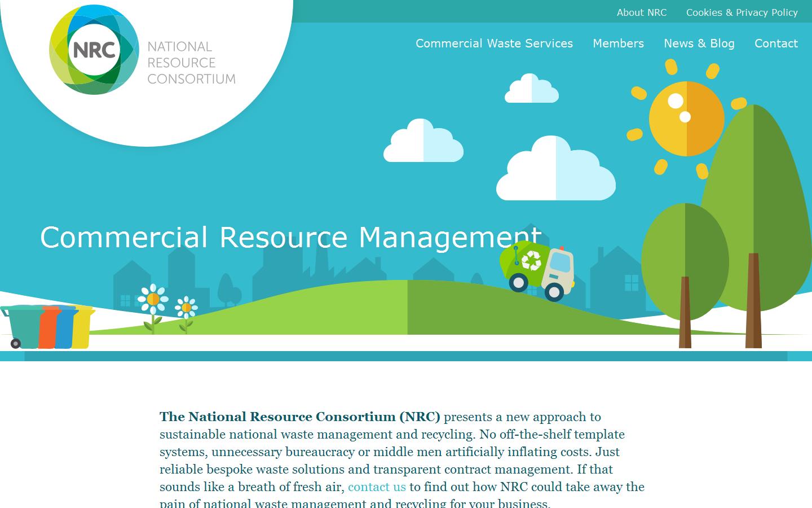Click the NRC circular logo emblem

click(94, 50)
